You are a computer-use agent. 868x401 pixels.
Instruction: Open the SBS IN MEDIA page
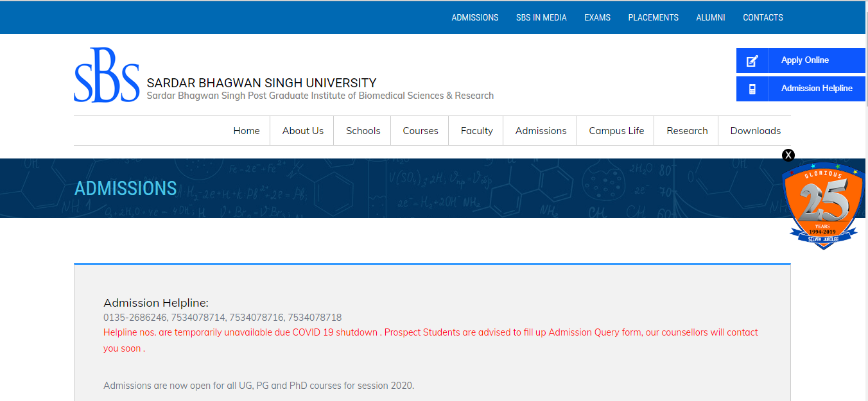tap(541, 17)
